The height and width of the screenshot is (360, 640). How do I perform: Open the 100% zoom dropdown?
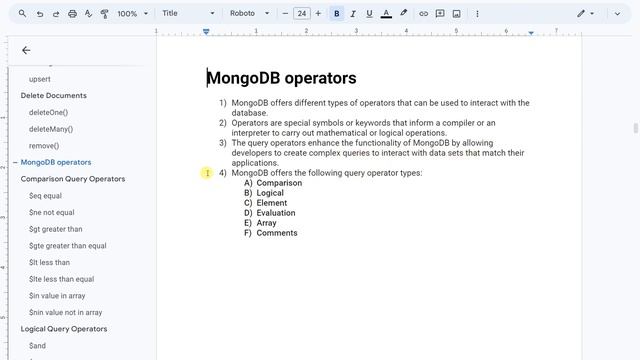click(x=132, y=14)
